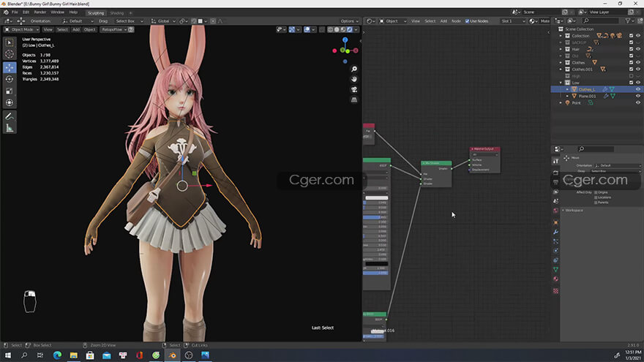Click the Object menu in 3D viewport header
Image resolution: width=644 pixels, height=362 pixels.
point(89,29)
